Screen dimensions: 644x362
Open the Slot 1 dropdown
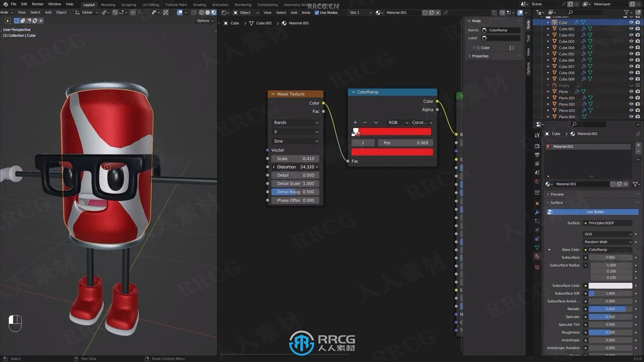click(360, 12)
